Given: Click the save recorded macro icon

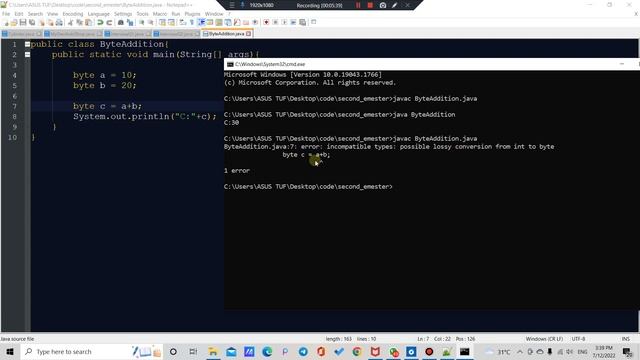Looking at the screenshot, I should (x=302, y=22).
